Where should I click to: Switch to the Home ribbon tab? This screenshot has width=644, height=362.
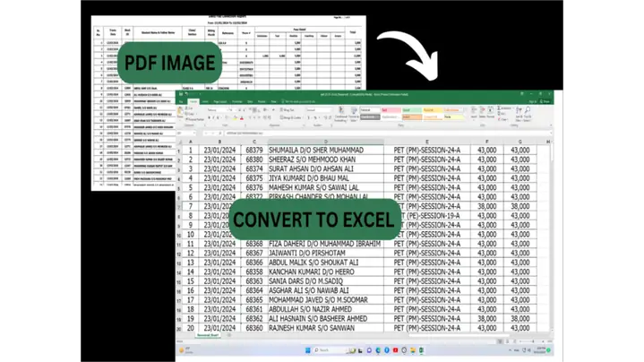(193, 101)
